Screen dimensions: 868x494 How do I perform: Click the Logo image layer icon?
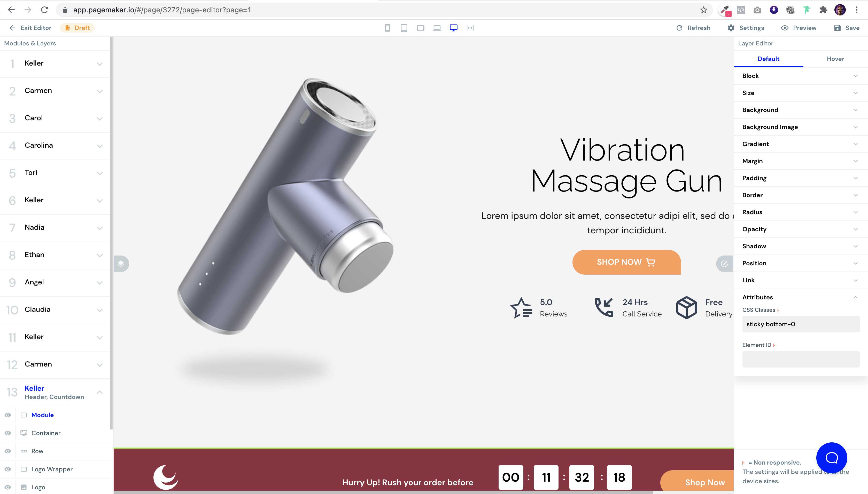point(24,487)
